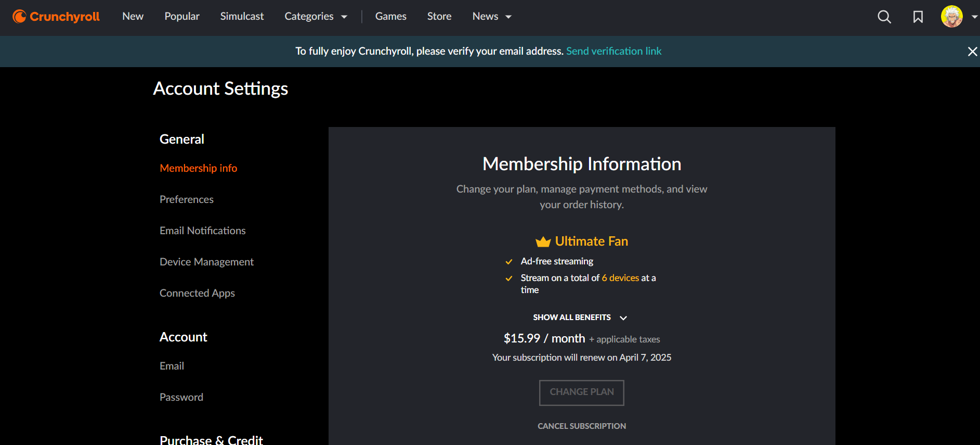980x445 pixels.
Task: Select Preferences in the settings sidebar
Action: (x=187, y=199)
